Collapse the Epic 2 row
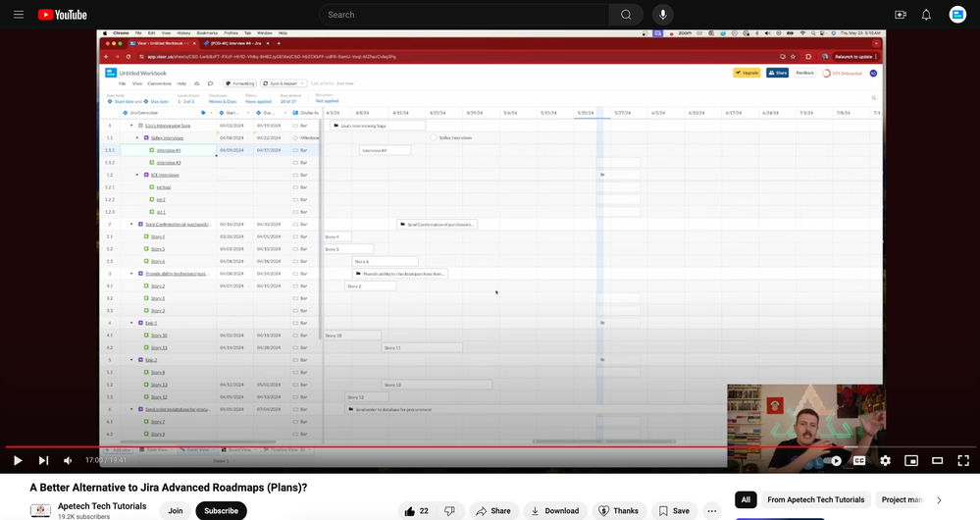 [131, 360]
